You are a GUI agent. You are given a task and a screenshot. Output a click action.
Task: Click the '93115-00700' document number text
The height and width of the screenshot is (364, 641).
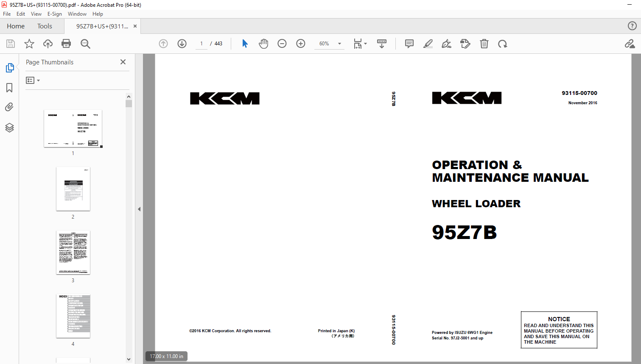(x=579, y=93)
